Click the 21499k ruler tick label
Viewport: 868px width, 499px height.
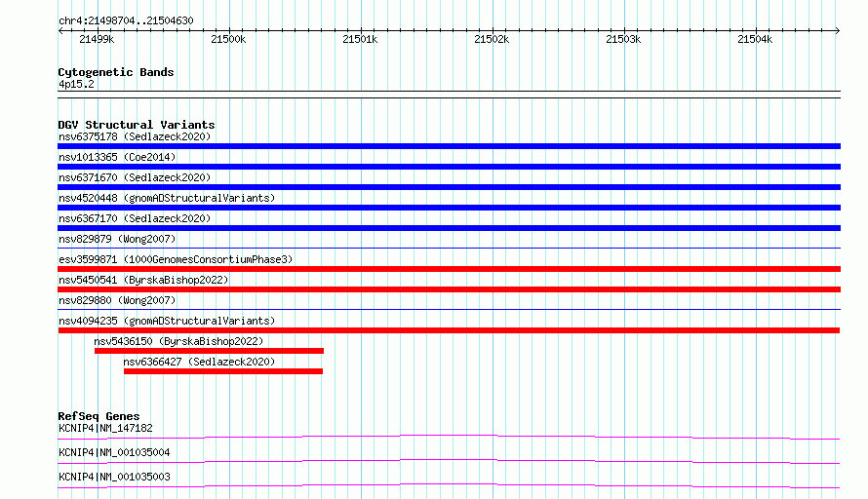point(97,39)
